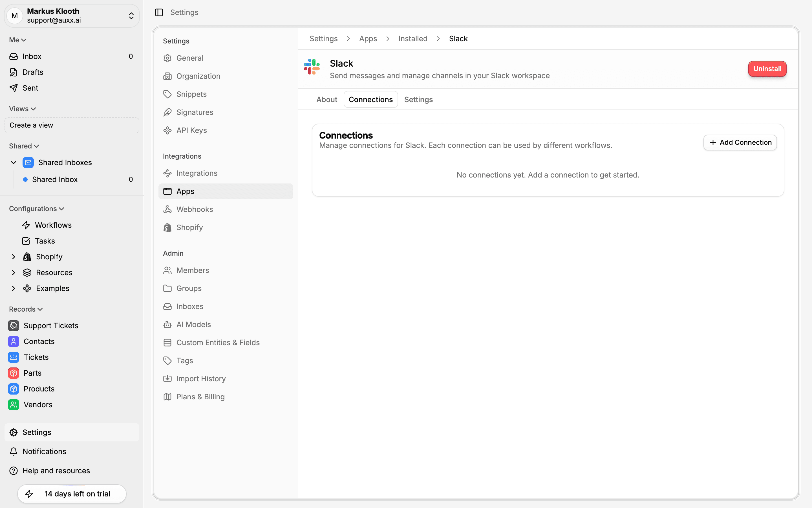Click the Vendors green people icon
Image resolution: width=812 pixels, height=508 pixels.
[14, 404]
